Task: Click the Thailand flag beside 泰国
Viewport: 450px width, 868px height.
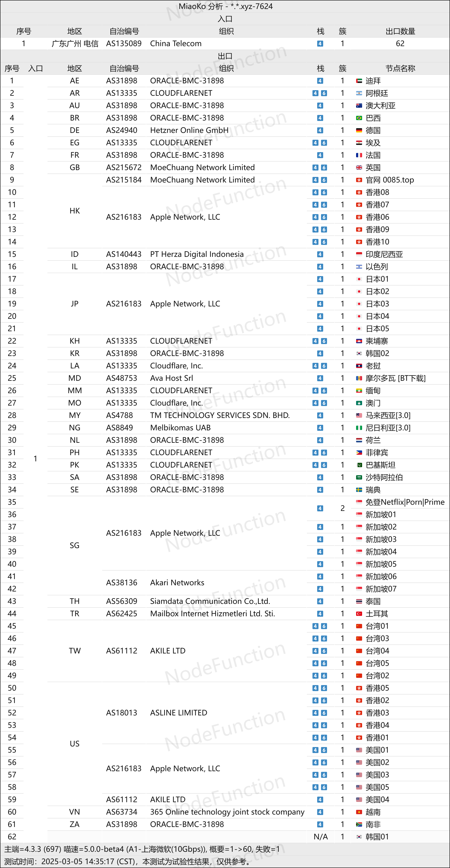Action: tap(359, 601)
